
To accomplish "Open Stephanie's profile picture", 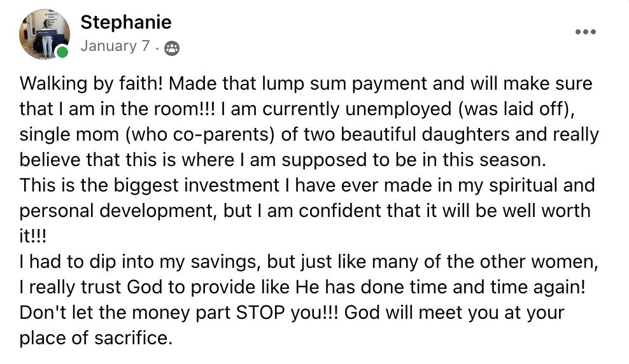I will (x=44, y=34).
